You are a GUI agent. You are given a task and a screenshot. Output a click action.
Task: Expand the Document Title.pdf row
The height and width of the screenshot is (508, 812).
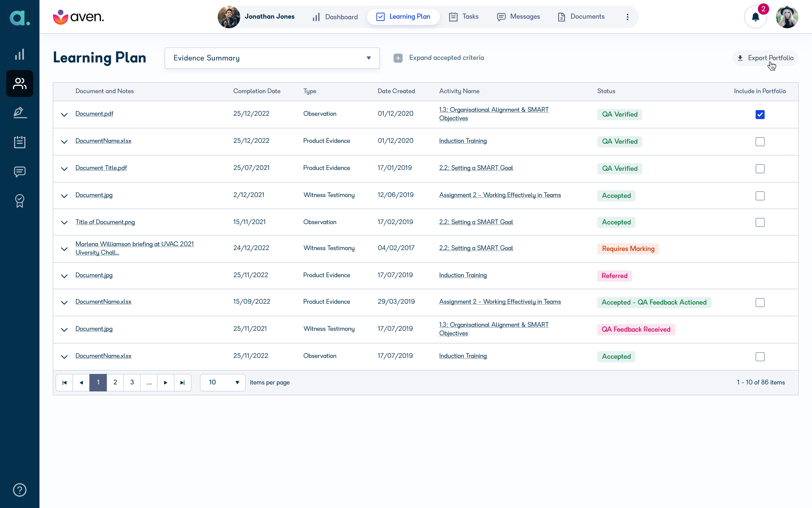pos(64,169)
